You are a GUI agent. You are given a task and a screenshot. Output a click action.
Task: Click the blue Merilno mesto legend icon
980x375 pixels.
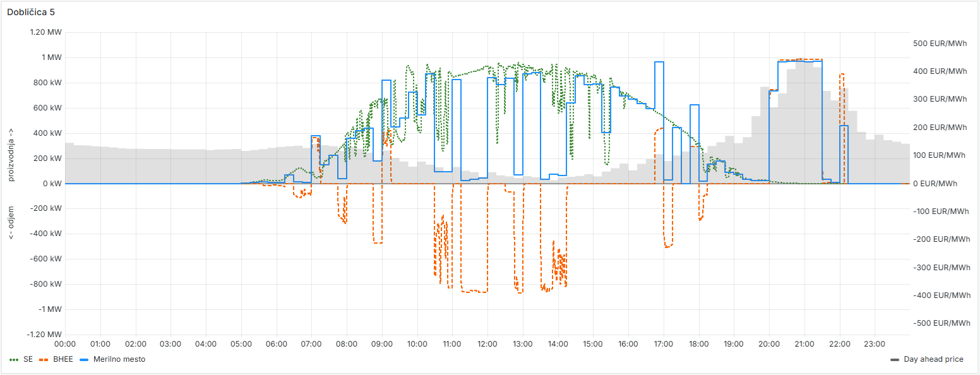84,359
